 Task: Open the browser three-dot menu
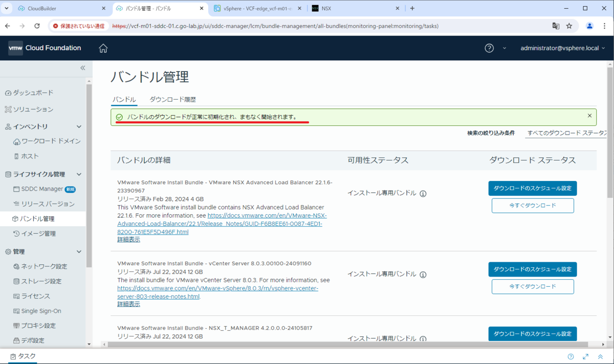point(605,26)
